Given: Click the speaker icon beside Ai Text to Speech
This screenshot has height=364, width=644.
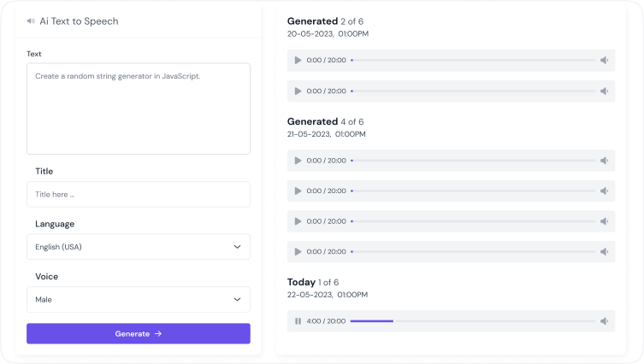Looking at the screenshot, I should (x=31, y=21).
